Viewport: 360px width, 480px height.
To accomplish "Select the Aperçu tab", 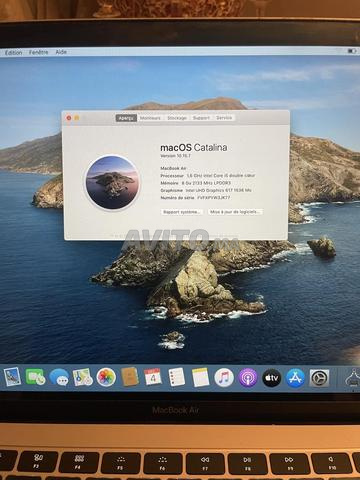I will [126, 118].
